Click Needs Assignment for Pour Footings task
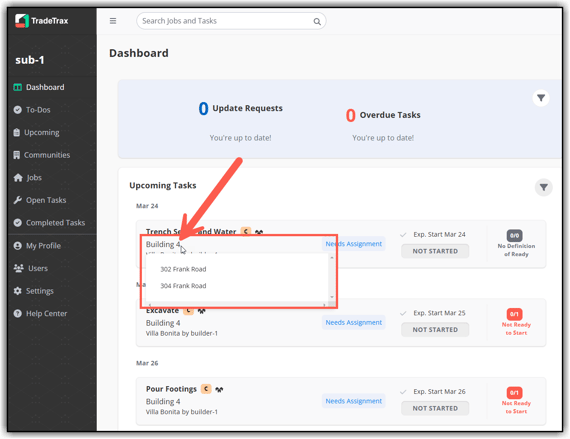This screenshot has width=570, height=439. pos(353,401)
